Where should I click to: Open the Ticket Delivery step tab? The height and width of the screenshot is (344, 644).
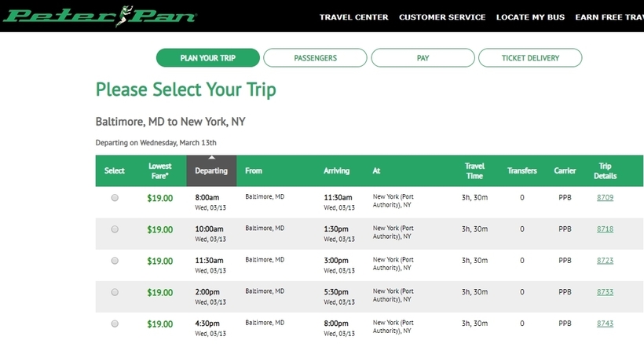[x=530, y=58]
